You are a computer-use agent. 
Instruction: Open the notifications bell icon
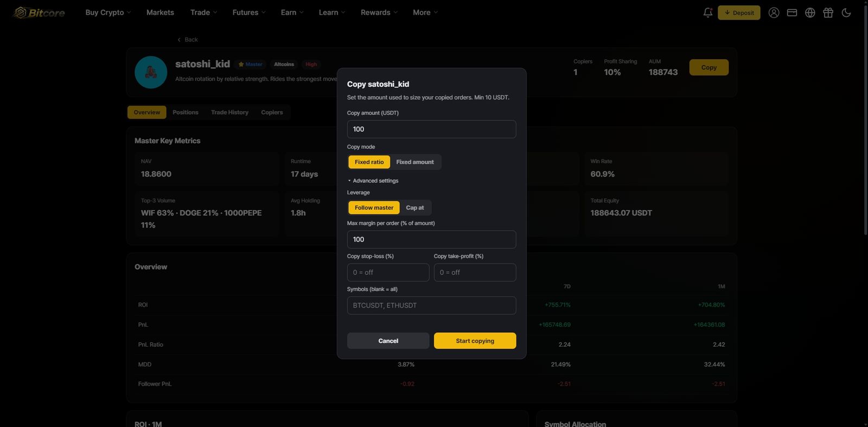point(707,12)
